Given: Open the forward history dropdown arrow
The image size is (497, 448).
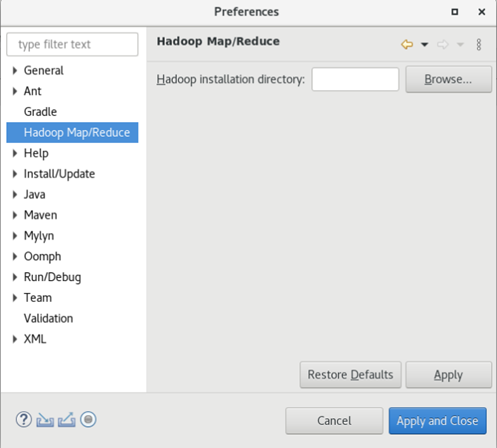Looking at the screenshot, I should click(460, 44).
